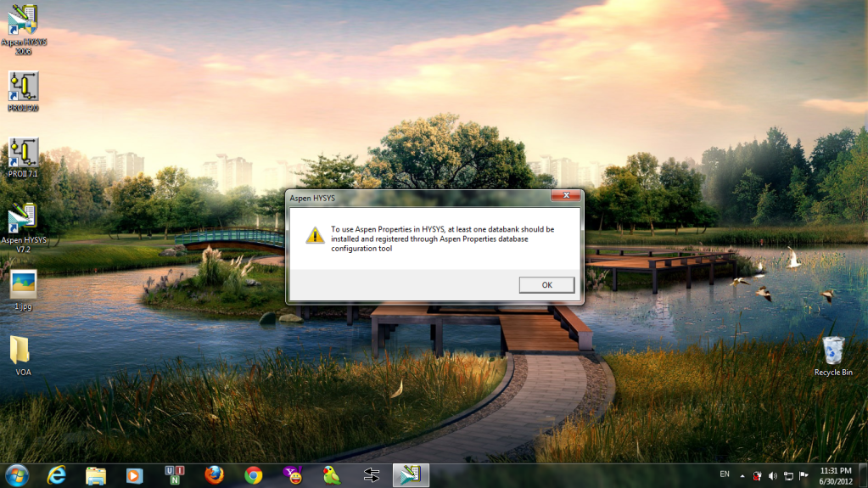
Task: Launch Google Chrome from the taskbar
Action: [253, 474]
